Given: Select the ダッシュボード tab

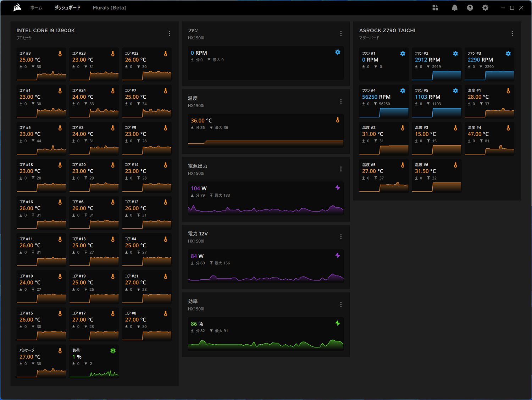Looking at the screenshot, I should point(67,8).
